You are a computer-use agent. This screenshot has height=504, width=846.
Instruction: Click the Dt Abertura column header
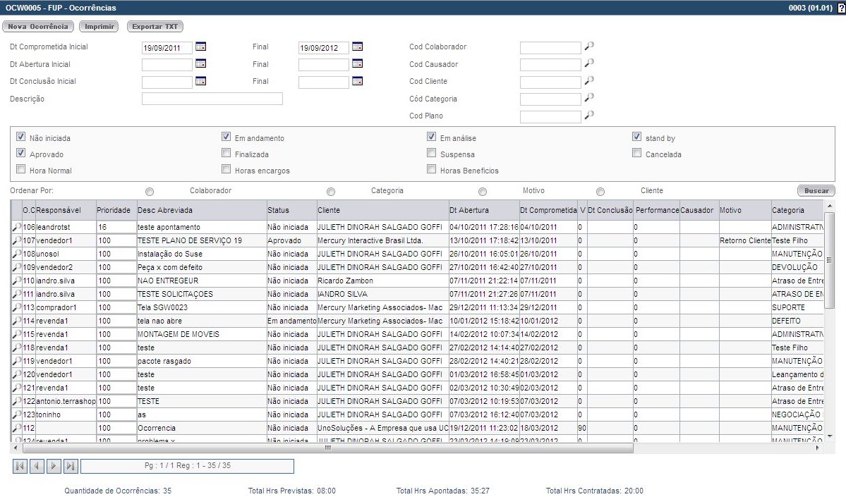click(483, 210)
